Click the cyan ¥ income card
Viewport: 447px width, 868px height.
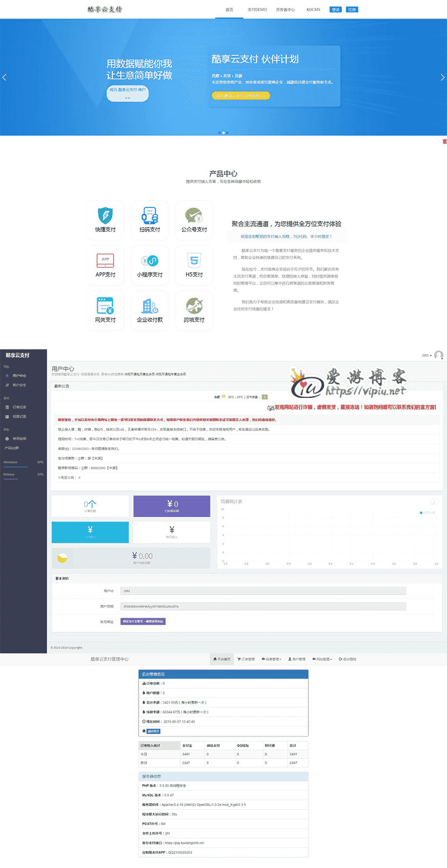[90, 532]
